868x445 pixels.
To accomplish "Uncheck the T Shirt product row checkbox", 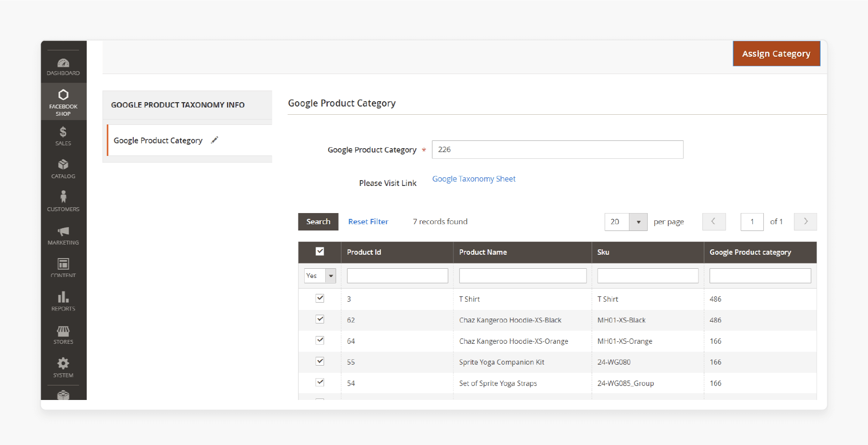I will click(x=320, y=298).
